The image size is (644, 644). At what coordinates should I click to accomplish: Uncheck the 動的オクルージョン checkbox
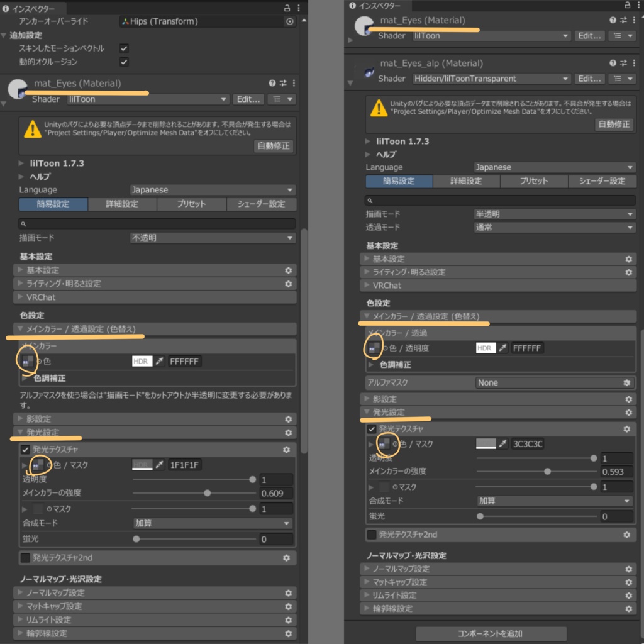click(x=124, y=62)
